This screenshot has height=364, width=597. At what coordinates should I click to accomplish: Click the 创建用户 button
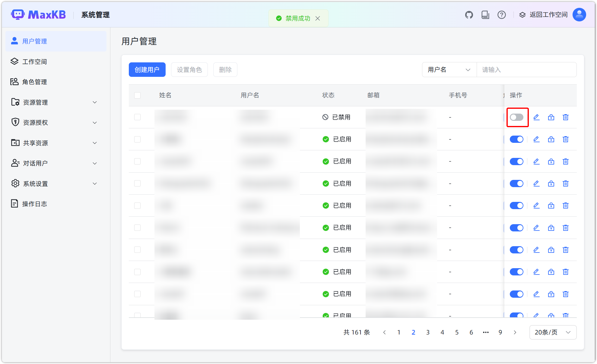click(x=147, y=70)
